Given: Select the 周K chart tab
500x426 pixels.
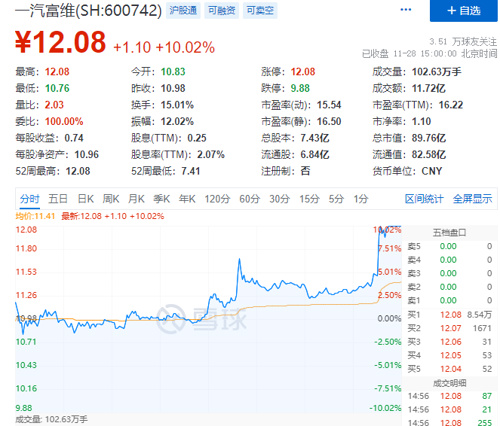Looking at the screenshot, I should (x=111, y=199).
